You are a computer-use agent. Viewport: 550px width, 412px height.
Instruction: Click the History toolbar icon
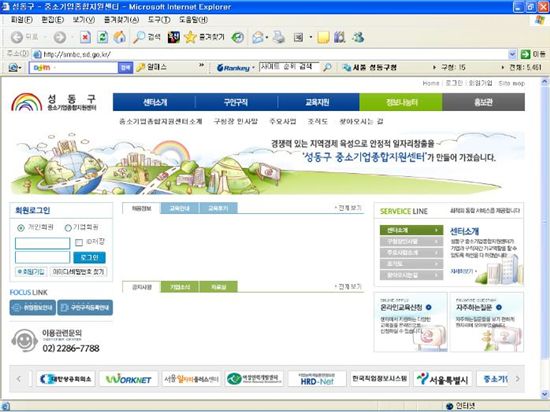pos(238,37)
